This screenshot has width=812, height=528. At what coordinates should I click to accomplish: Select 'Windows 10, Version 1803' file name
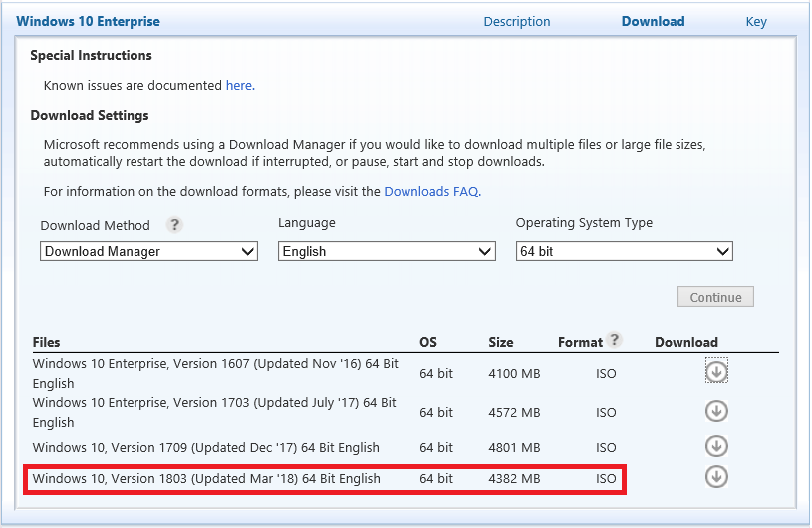click(206, 479)
